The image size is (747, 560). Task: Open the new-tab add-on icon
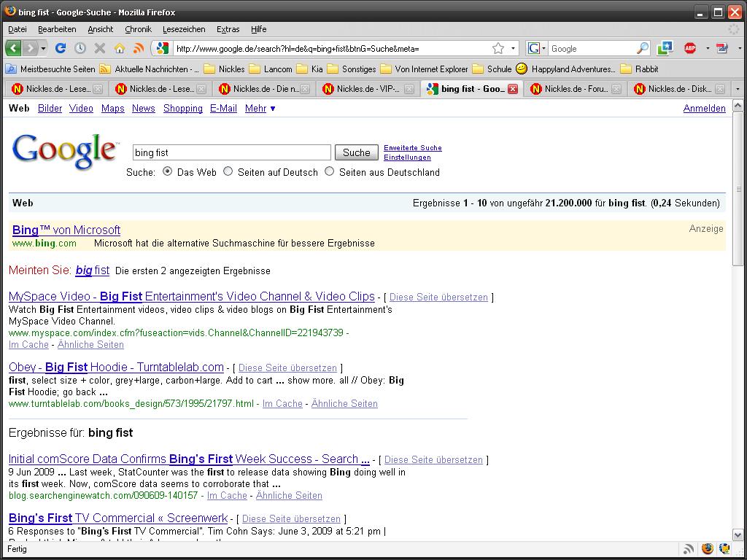click(665, 48)
